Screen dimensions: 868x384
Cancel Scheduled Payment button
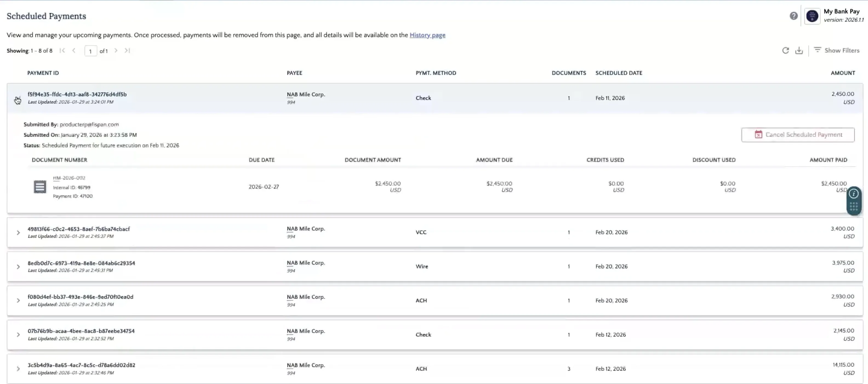tap(798, 135)
